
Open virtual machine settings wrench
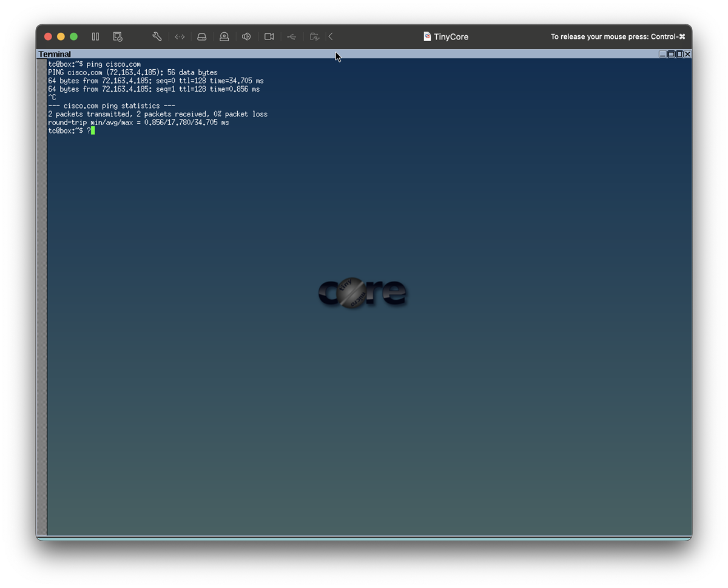157,36
